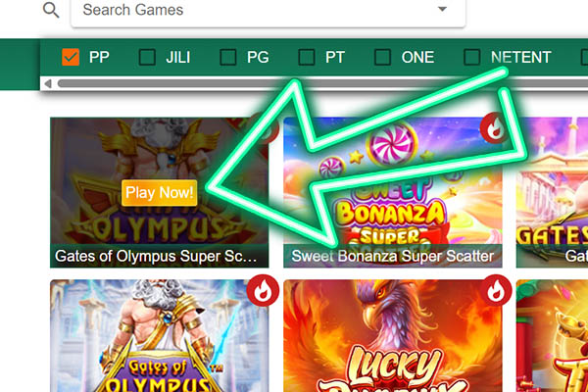Click the flame badge on Lucky Phoenix tile
The height and width of the screenshot is (392, 588).
coord(496,291)
